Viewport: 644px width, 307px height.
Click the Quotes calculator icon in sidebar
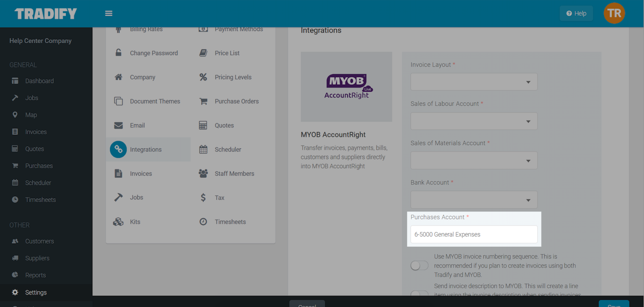(15, 149)
